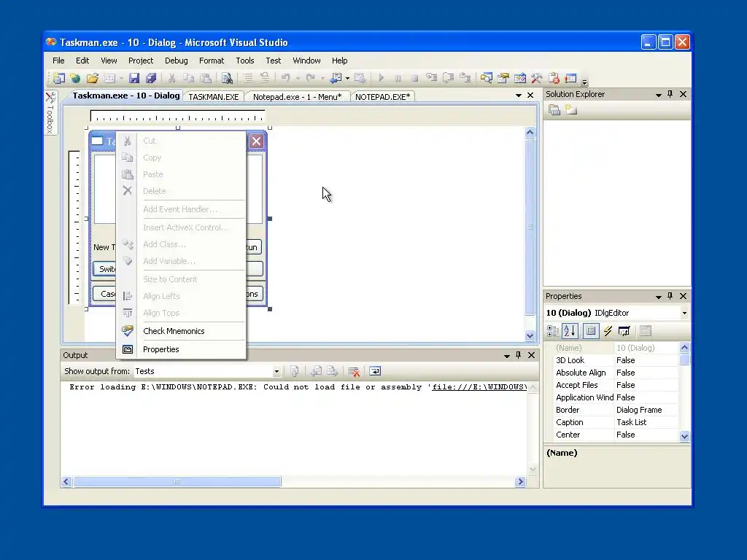Screen dimensions: 747x560
Task: Click the Properties Window toolbar icon
Action: pyautogui.click(x=503, y=78)
